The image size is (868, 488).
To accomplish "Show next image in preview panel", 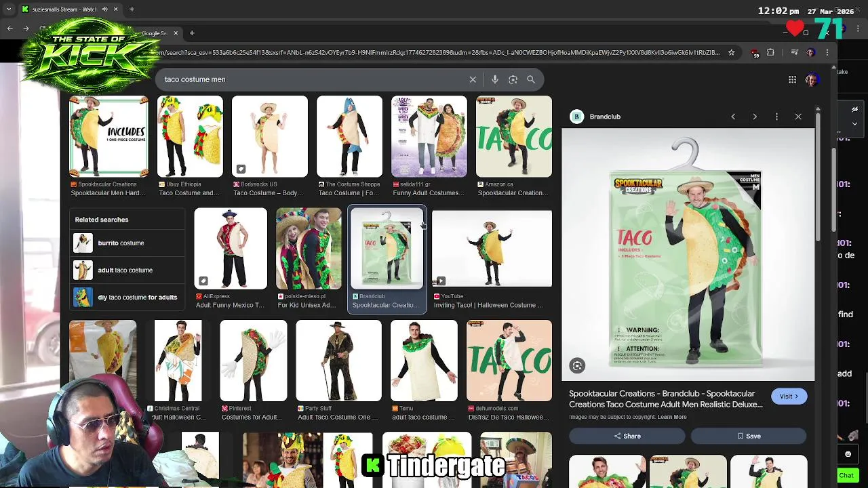I will pos(755,117).
